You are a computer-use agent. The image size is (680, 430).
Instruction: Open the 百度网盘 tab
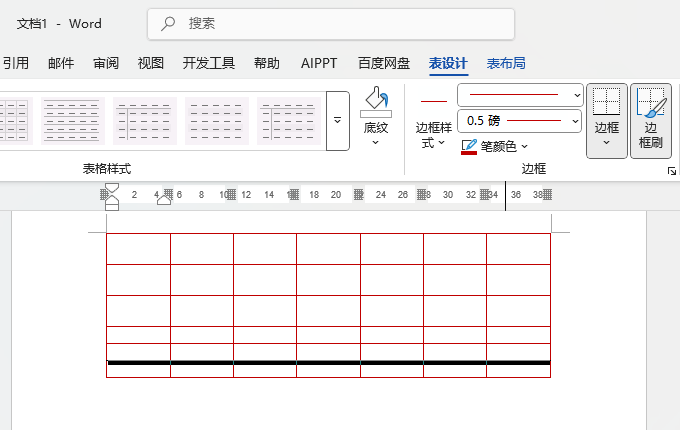click(384, 63)
